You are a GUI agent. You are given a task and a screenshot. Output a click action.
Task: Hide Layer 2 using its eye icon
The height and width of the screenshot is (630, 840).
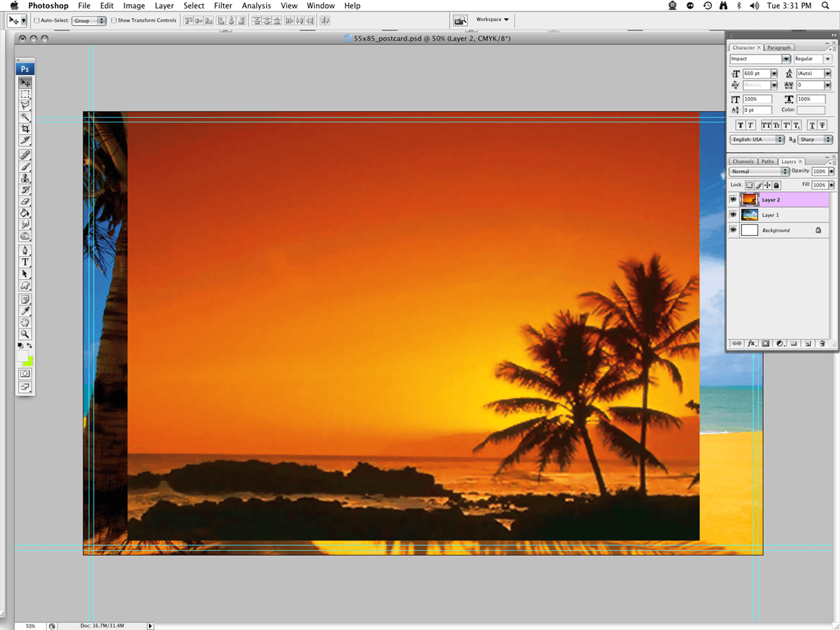pos(733,199)
